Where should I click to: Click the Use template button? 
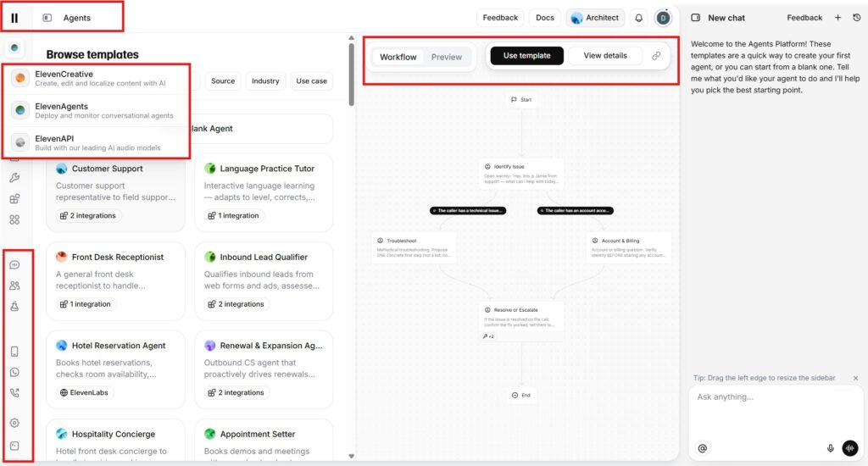526,55
